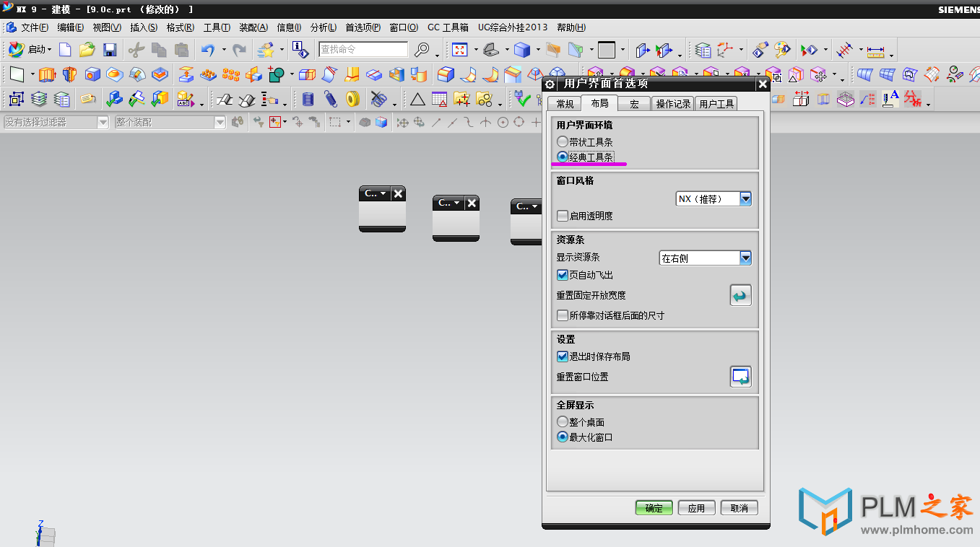
Task: Toggle docked dialog size checkbox
Action: (563, 315)
